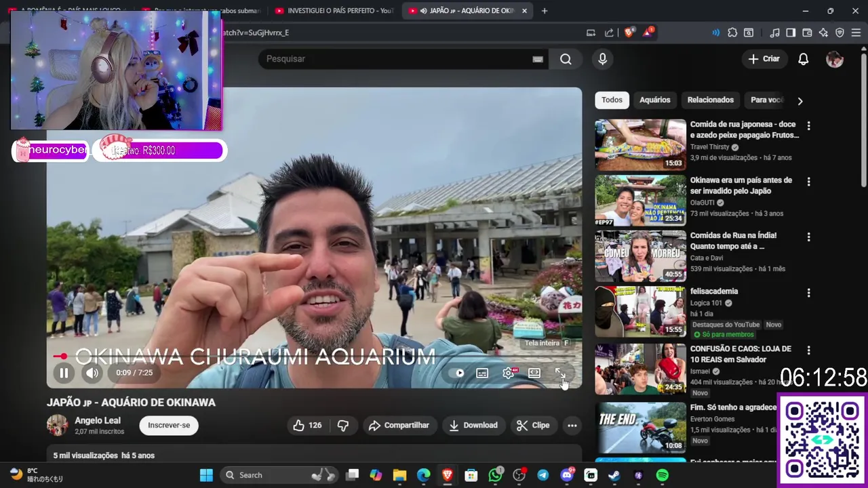The height and width of the screenshot is (488, 868).
Task: Like the video with thumbs up
Action: pyautogui.click(x=307, y=425)
